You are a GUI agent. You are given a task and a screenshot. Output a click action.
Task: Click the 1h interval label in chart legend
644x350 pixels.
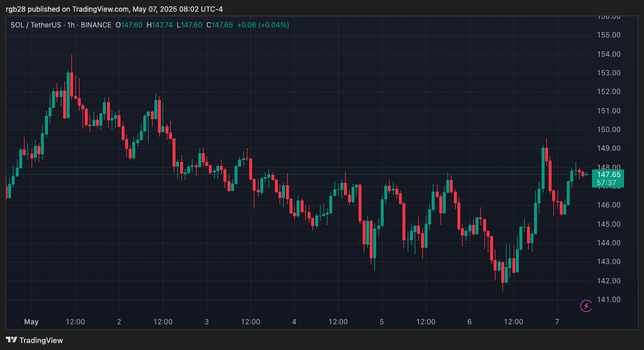[73, 25]
